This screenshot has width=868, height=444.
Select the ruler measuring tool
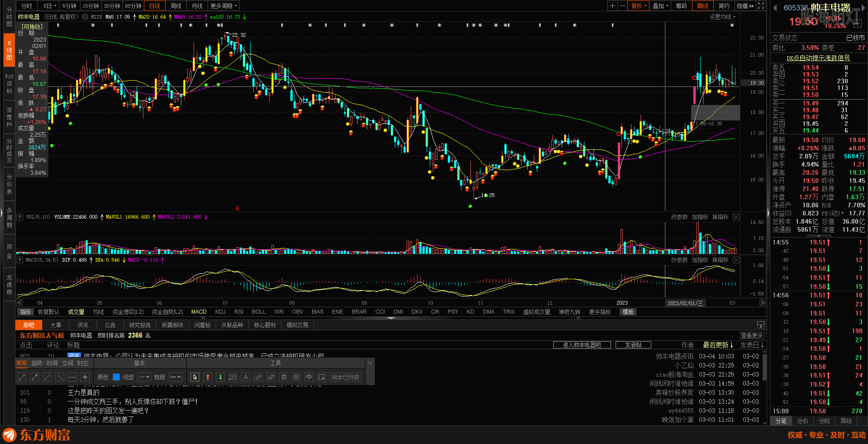pos(258,377)
